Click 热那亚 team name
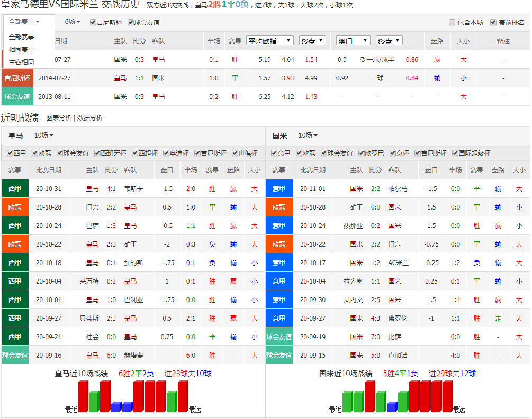This screenshot has height=419, width=532. click(x=353, y=226)
